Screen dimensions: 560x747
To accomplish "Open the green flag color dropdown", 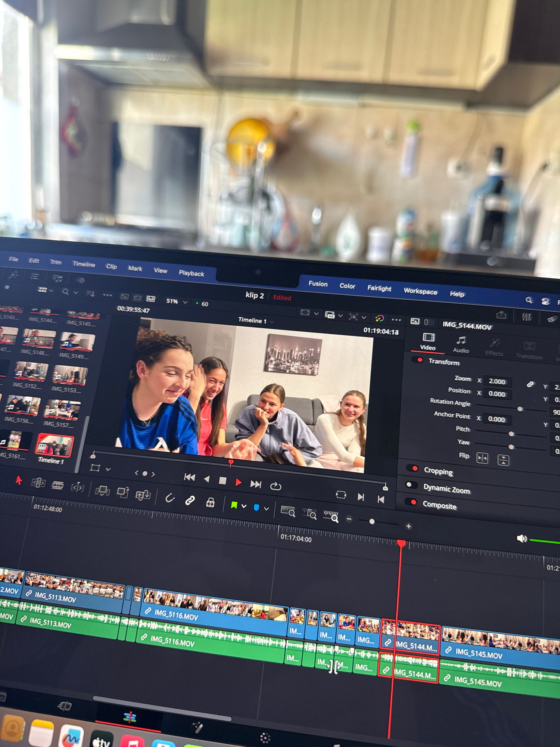I will [244, 506].
